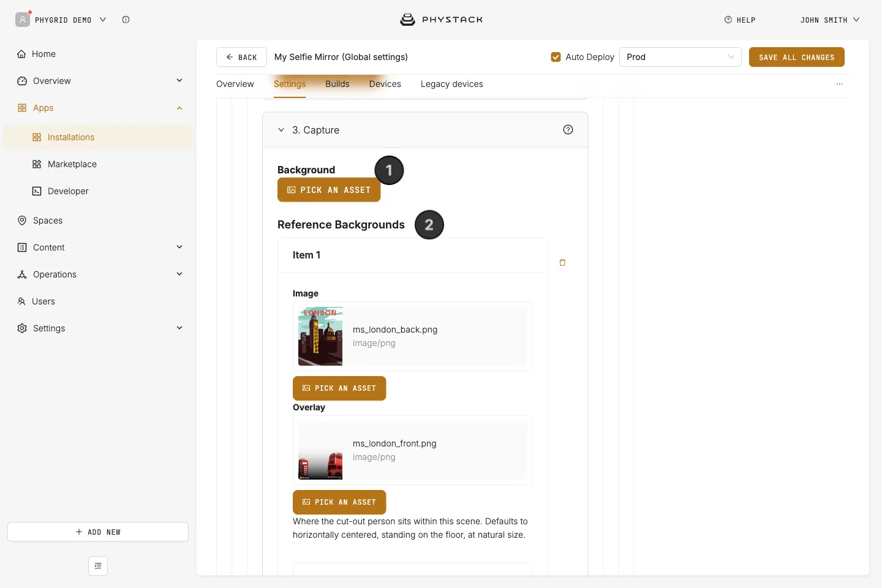Open the ms_london_front.png thumbnail

pyautogui.click(x=320, y=450)
